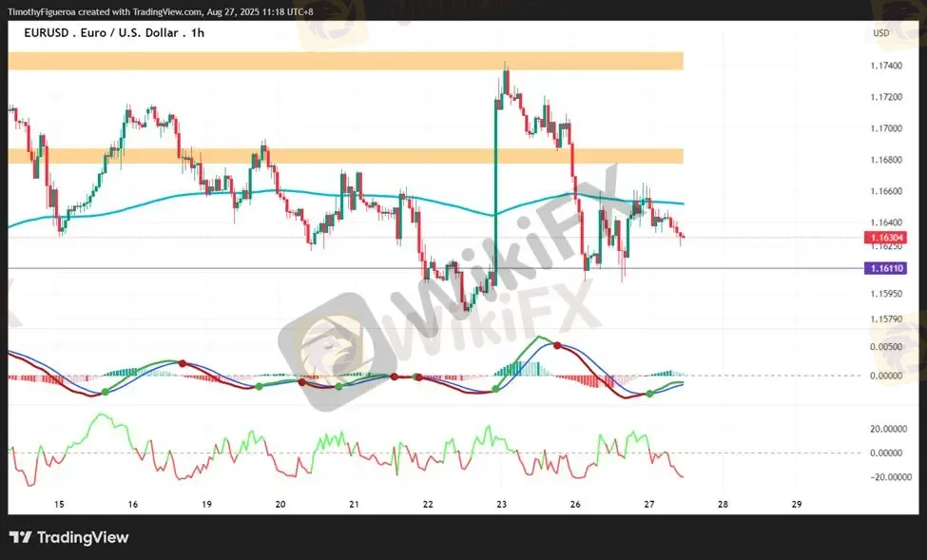Screen dimensions: 927x560
Task: Click the USD currency label
Action: coord(880,33)
